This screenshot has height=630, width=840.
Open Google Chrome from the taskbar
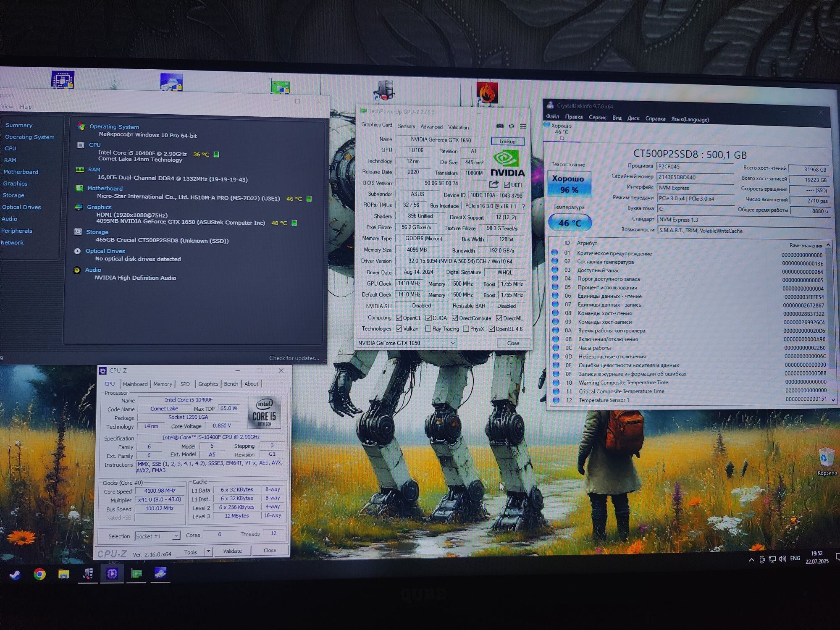(39, 574)
